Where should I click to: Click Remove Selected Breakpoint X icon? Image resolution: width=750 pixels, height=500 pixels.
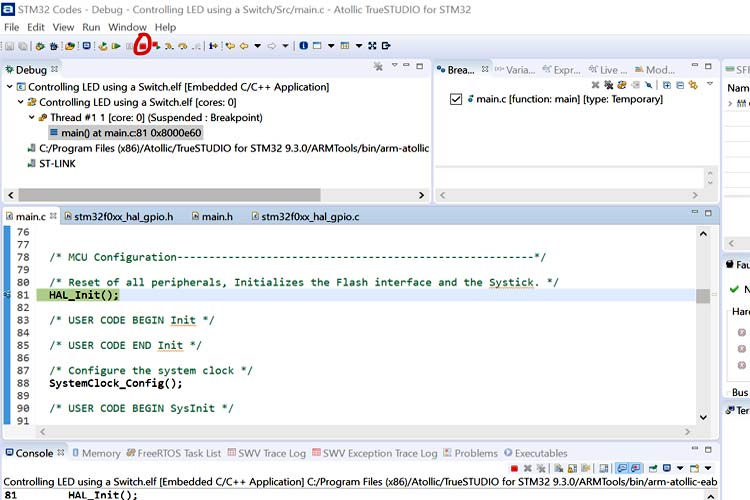[596, 85]
